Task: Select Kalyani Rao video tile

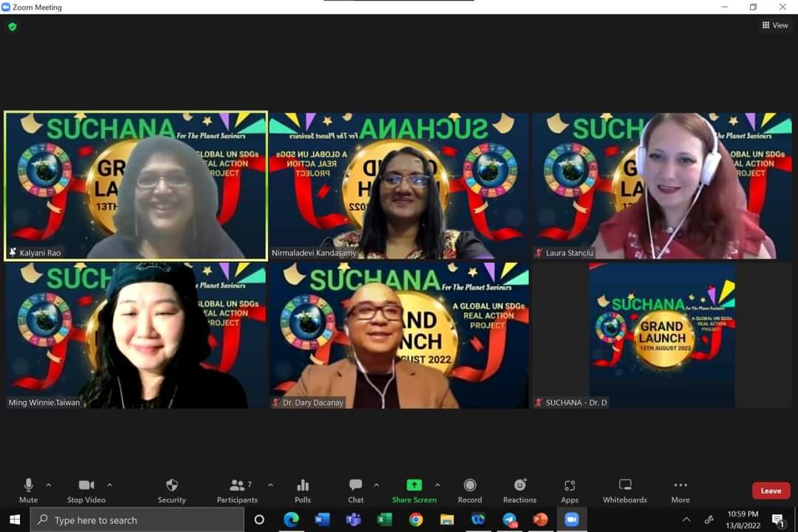Action: (x=136, y=185)
